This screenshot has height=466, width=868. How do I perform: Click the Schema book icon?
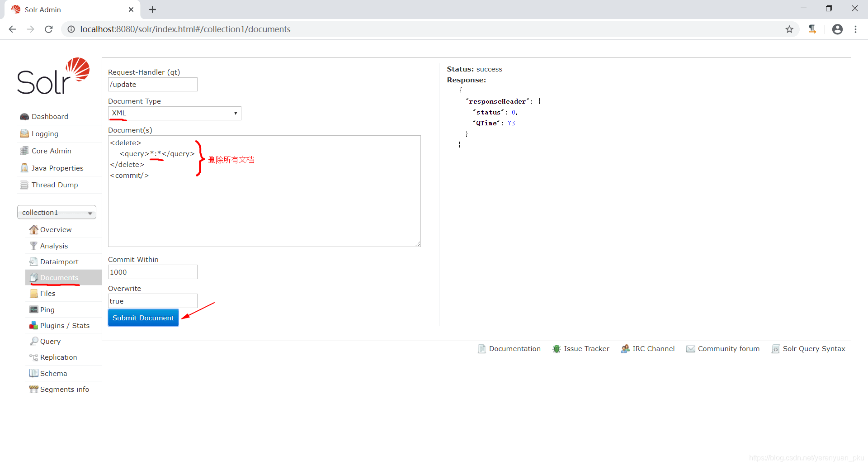(x=33, y=373)
